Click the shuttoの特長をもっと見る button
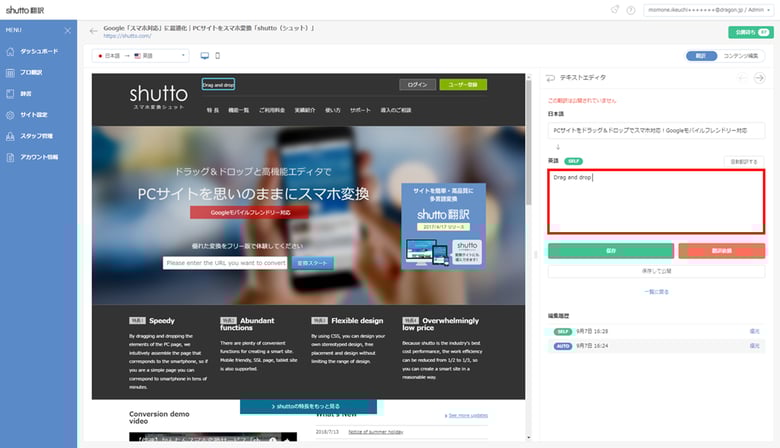The image size is (780, 448). pyautogui.click(x=308, y=406)
